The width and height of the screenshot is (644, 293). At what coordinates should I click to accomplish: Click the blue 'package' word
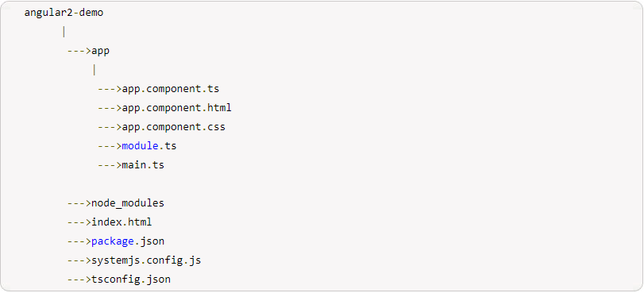(x=113, y=241)
